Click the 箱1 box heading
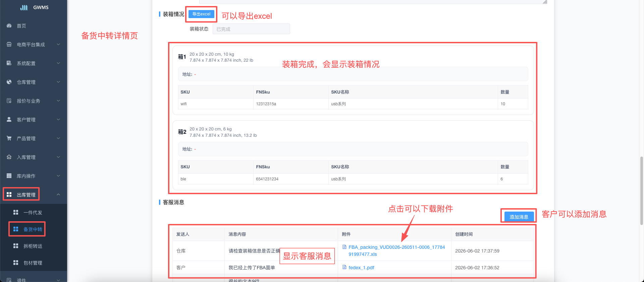This screenshot has height=282, width=644. (182, 57)
